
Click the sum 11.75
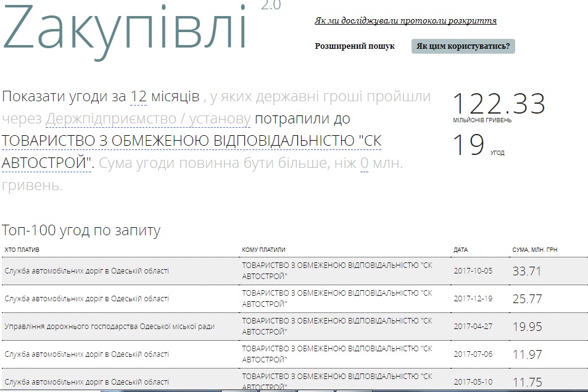click(x=527, y=382)
